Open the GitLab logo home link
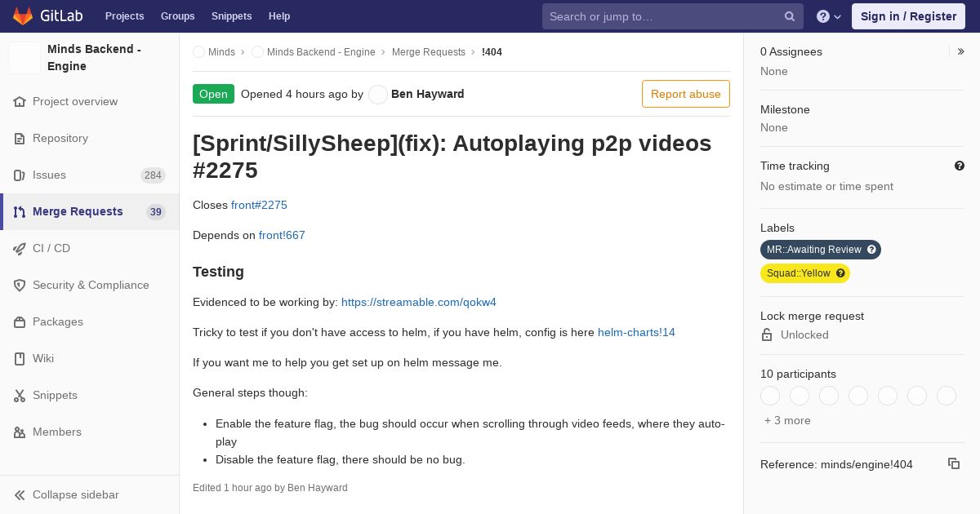 pyautogui.click(x=46, y=16)
